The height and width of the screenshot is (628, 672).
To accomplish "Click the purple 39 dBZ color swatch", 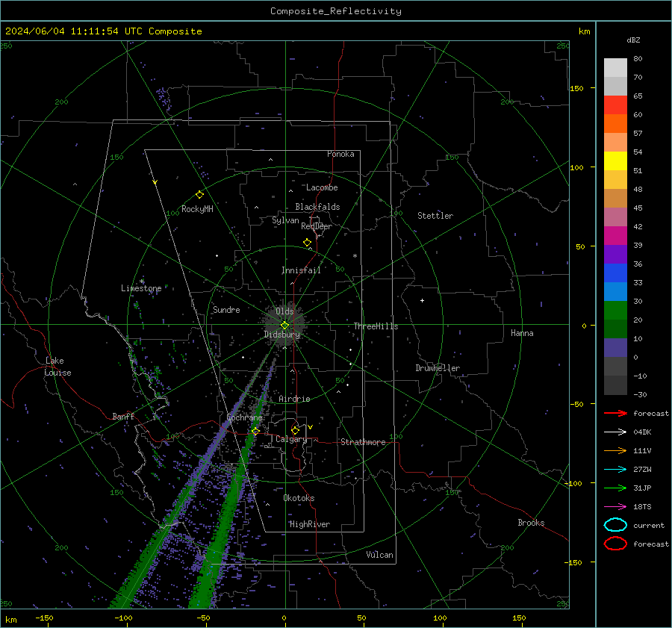I will (x=615, y=254).
